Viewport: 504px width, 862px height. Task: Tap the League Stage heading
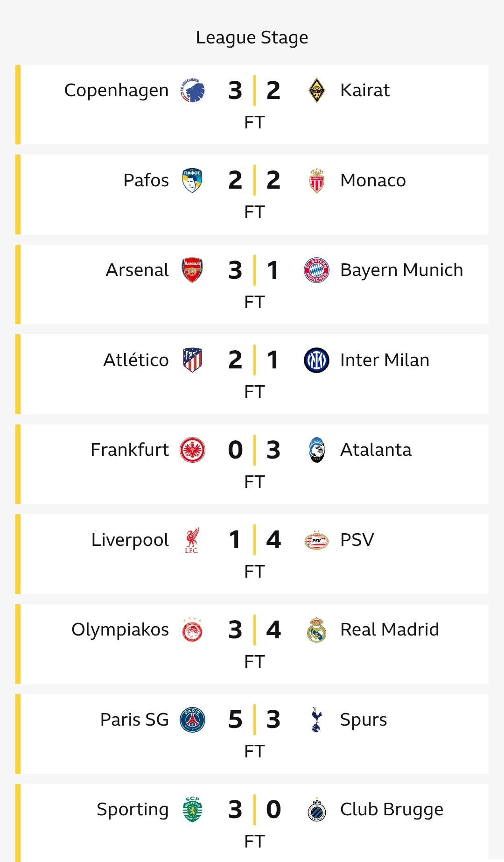click(x=252, y=37)
